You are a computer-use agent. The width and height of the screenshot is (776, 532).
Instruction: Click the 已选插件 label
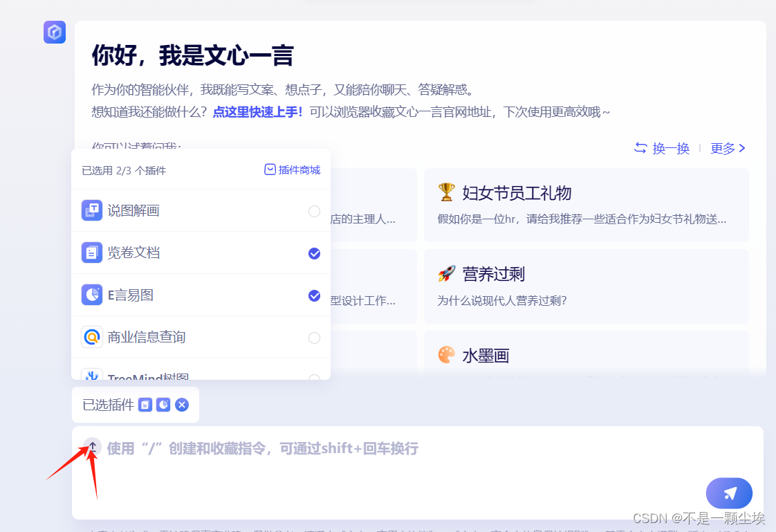click(109, 405)
